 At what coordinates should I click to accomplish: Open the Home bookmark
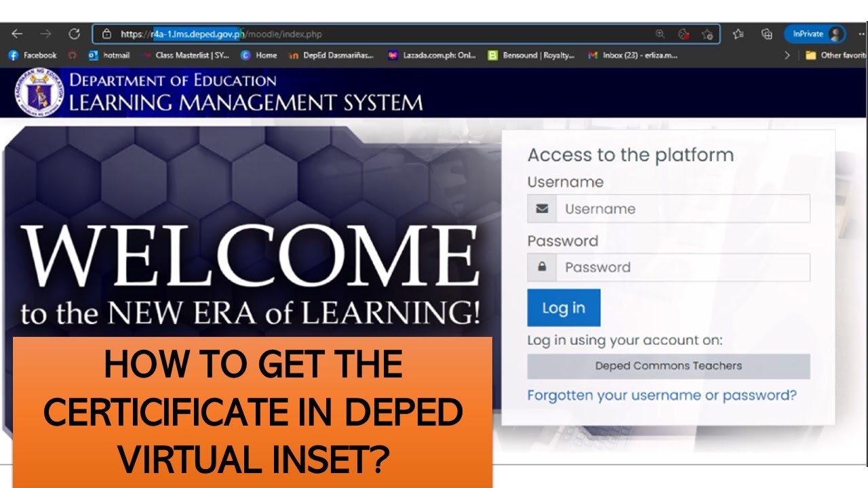[259, 56]
